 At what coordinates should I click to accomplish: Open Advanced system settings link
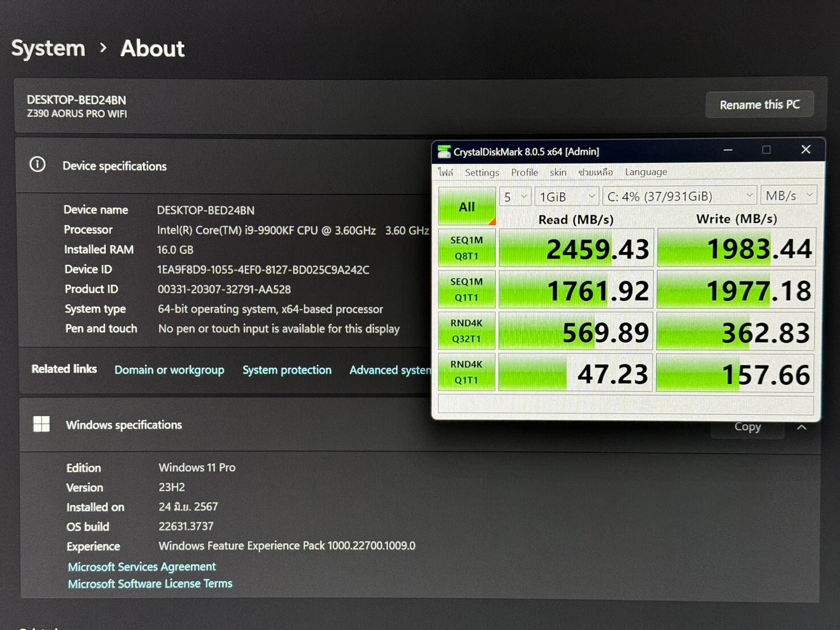pyautogui.click(x=390, y=370)
